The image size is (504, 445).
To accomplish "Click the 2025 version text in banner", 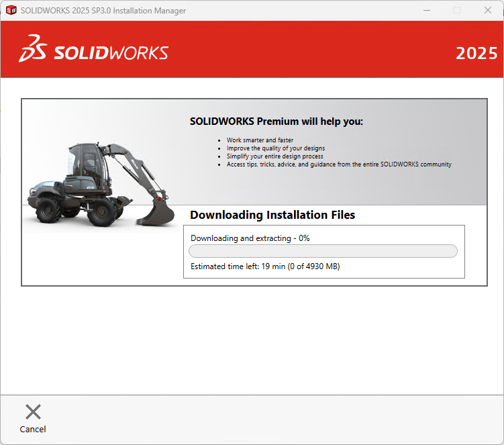I will click(x=476, y=54).
